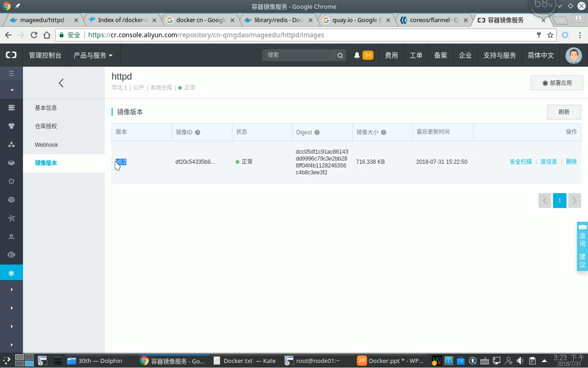Open the 咨询·建议 feedback side tab
Image resolution: width=588 pixels, height=368 pixels.
(582, 246)
